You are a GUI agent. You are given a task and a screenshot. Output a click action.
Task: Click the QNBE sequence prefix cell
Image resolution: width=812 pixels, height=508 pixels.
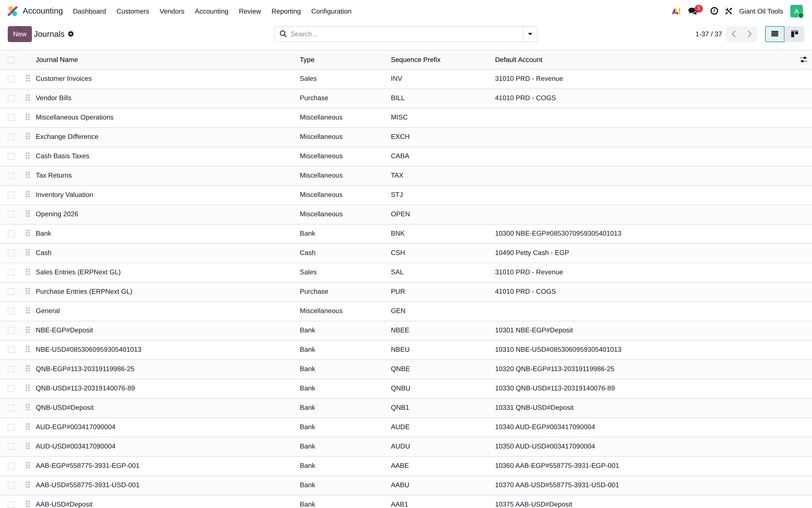(x=400, y=369)
